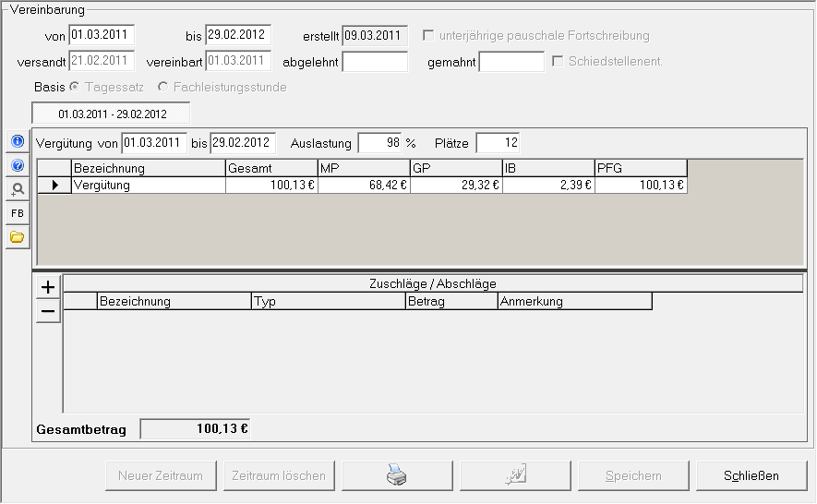
Task: Add surcharge with the plus button
Action: (48, 287)
